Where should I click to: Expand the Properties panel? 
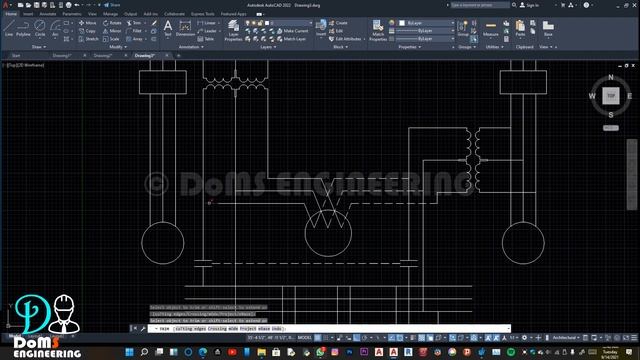pyautogui.click(x=409, y=47)
